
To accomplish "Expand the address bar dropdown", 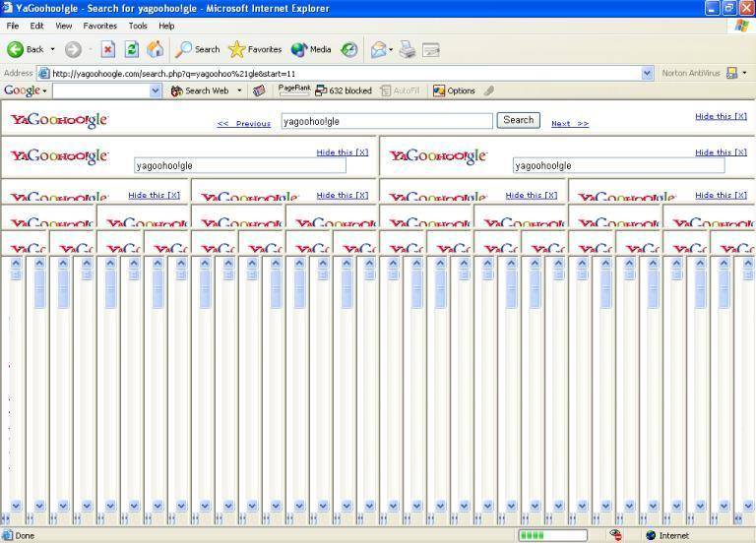I will [x=647, y=73].
